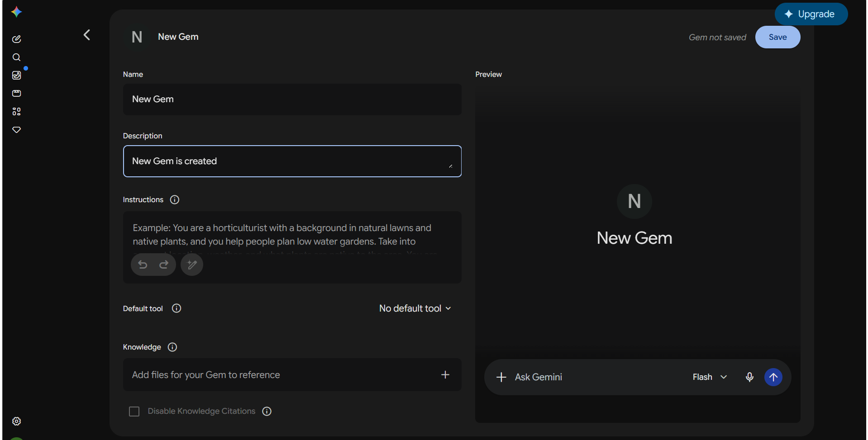868x440 pixels.
Task: Undo the instructions edit
Action: (143, 265)
